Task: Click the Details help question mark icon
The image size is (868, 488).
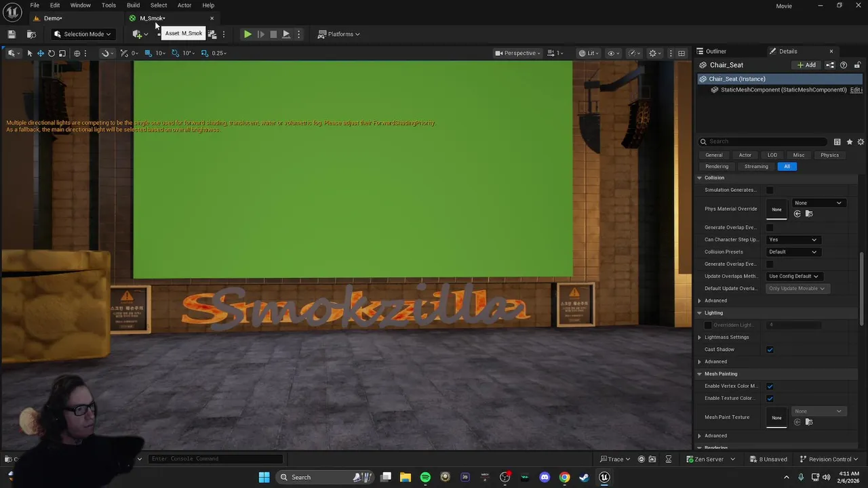Action: (x=844, y=65)
